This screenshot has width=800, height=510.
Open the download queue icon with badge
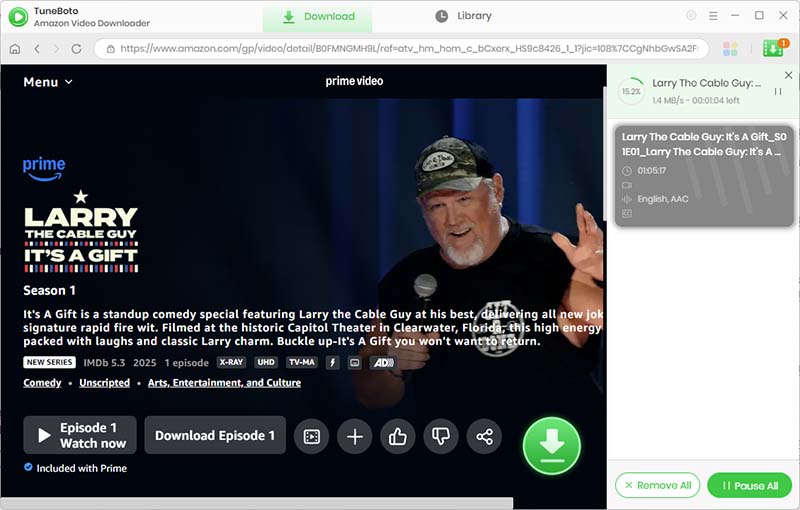point(773,48)
